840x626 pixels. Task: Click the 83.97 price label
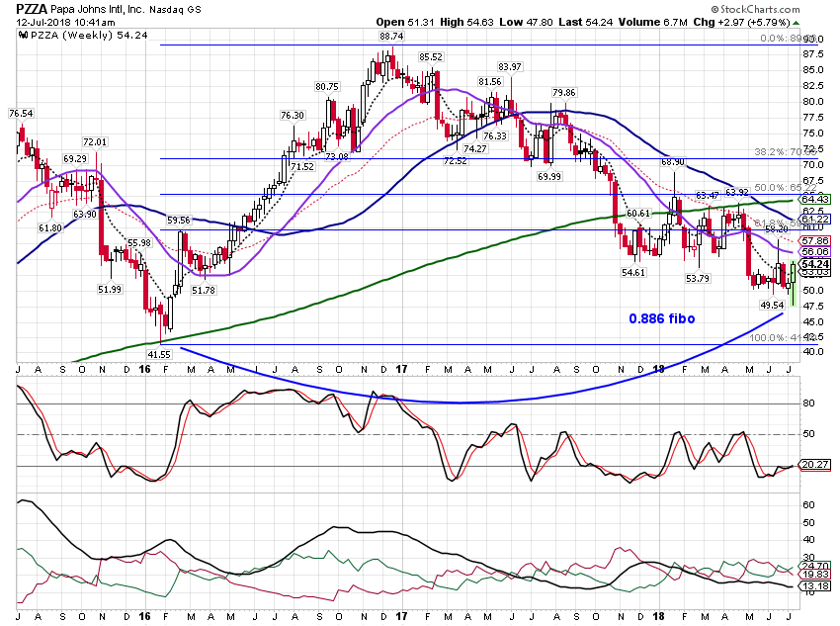click(x=510, y=67)
